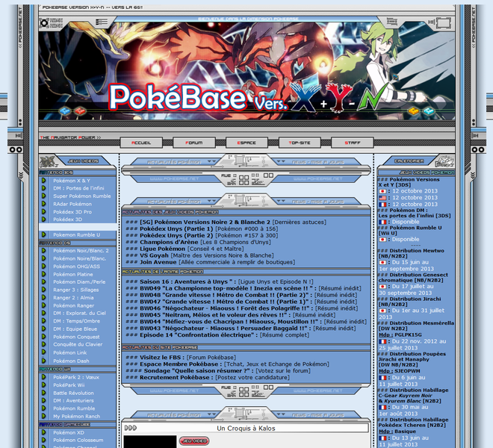This screenshot has height=448, width=493.
Task: Click the blue block icon on banner left
Action: [x=65, y=111]
